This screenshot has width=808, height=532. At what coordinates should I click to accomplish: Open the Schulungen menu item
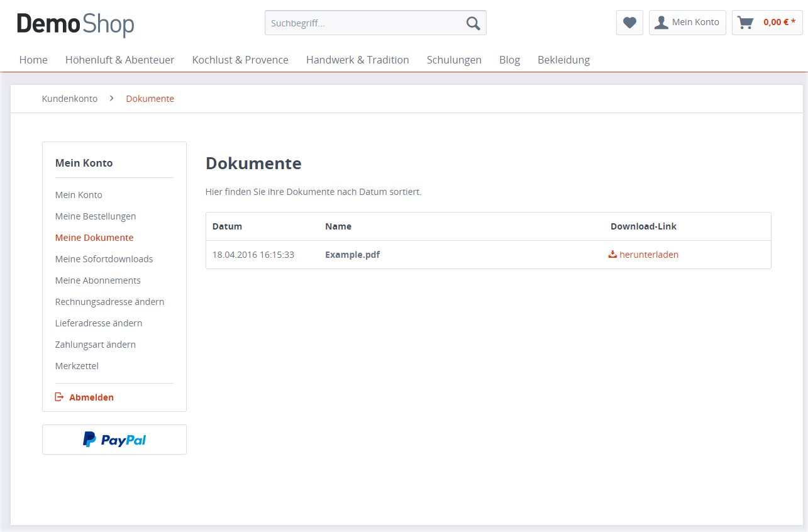point(454,60)
